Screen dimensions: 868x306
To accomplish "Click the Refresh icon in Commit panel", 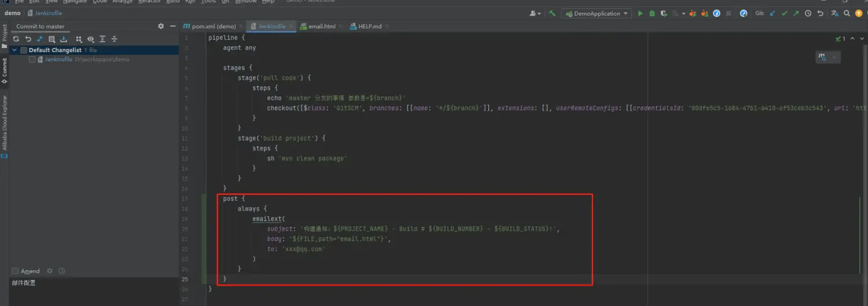I will click(16, 39).
